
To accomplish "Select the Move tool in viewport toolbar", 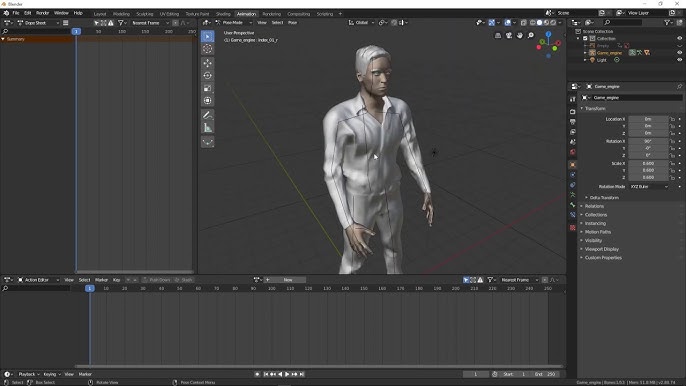I will 207,63.
